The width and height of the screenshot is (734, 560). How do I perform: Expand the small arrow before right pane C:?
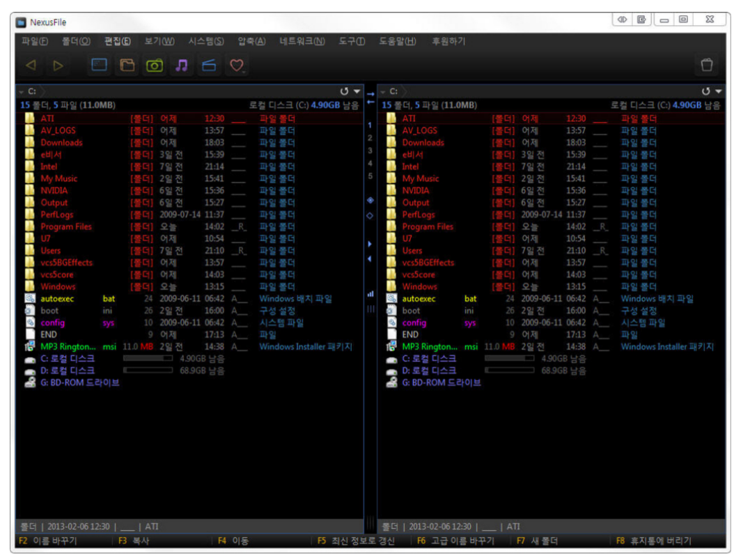[383, 92]
